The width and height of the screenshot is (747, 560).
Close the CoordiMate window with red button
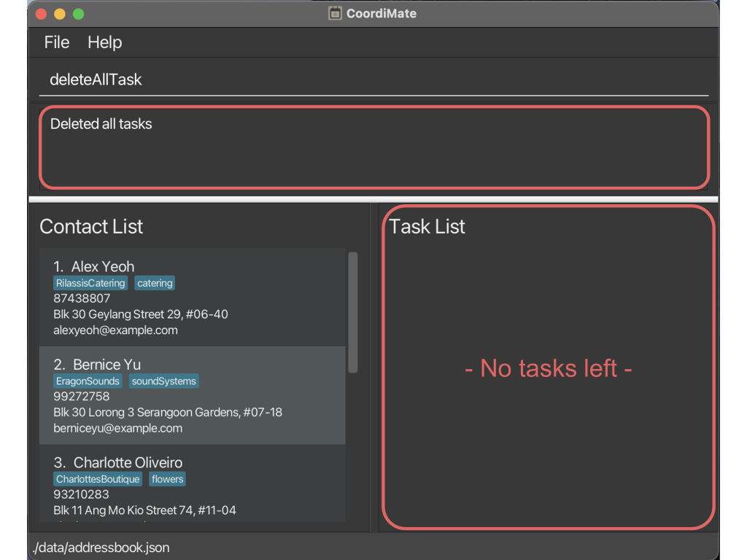[41, 14]
